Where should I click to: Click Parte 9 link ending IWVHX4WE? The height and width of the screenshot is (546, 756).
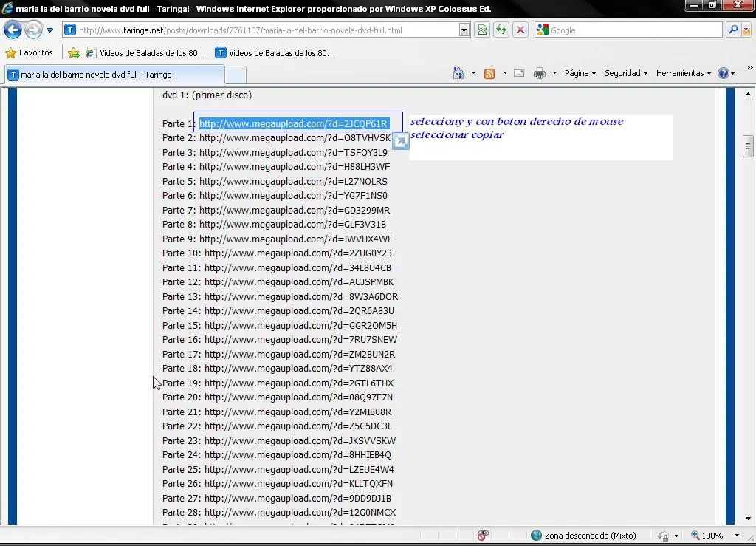(x=296, y=239)
